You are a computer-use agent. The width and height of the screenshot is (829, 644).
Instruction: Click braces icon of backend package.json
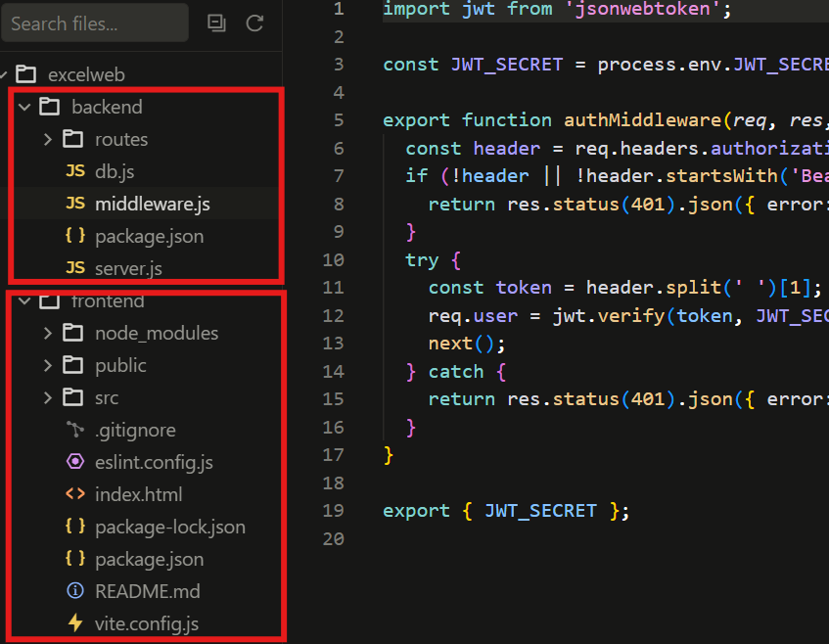pyautogui.click(x=75, y=235)
